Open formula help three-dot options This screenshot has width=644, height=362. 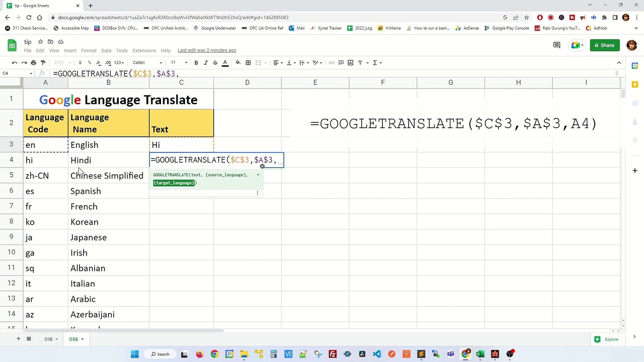pyautogui.click(x=258, y=193)
